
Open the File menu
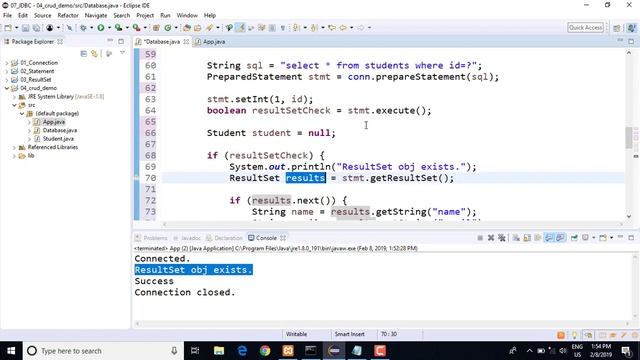click(x=7, y=16)
